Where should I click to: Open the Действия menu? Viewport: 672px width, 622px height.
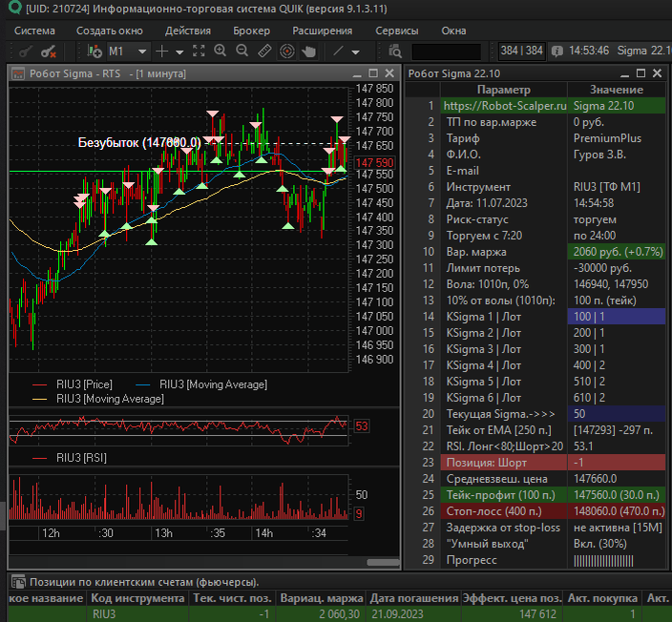pos(188,31)
